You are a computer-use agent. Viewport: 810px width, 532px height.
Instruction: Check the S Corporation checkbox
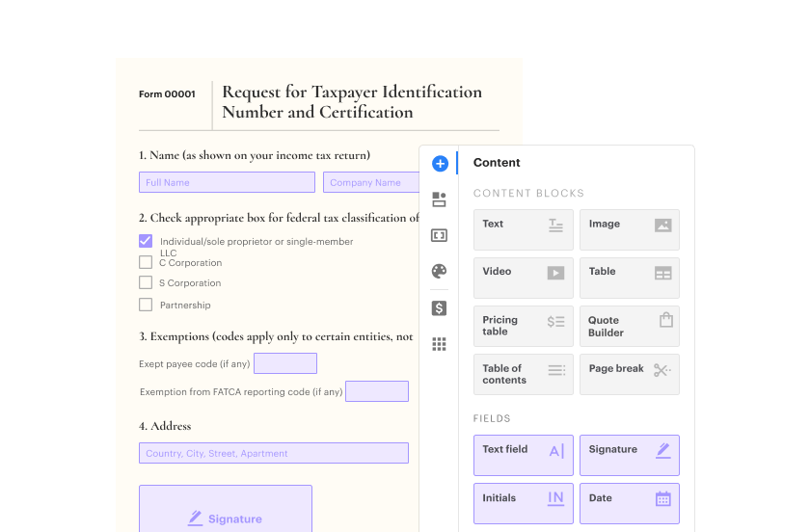click(146, 282)
